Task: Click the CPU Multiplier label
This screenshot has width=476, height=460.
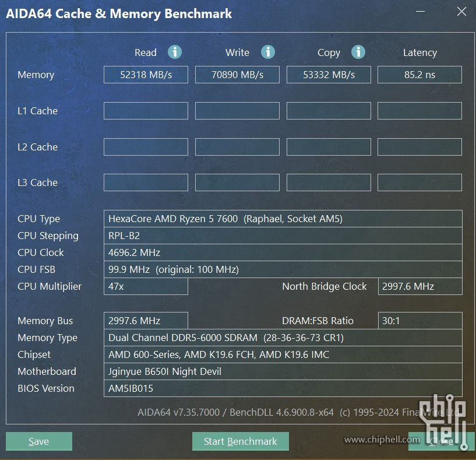Action: [50, 286]
